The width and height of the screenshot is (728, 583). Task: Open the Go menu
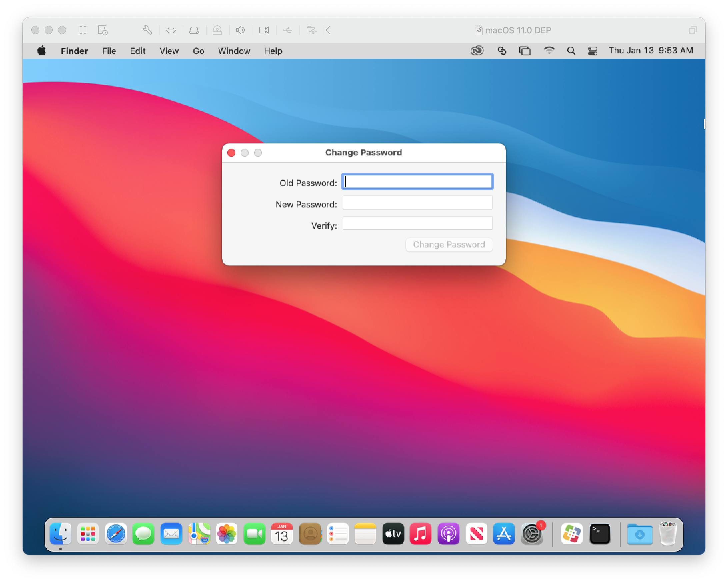199,51
